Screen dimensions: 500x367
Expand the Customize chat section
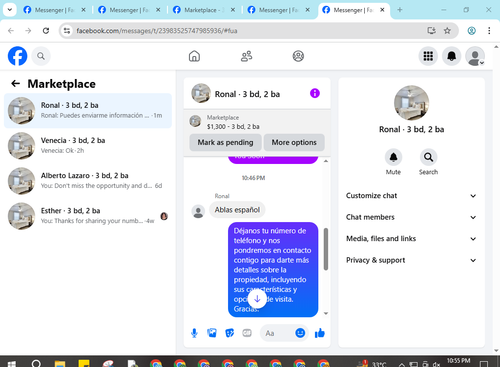click(x=411, y=196)
